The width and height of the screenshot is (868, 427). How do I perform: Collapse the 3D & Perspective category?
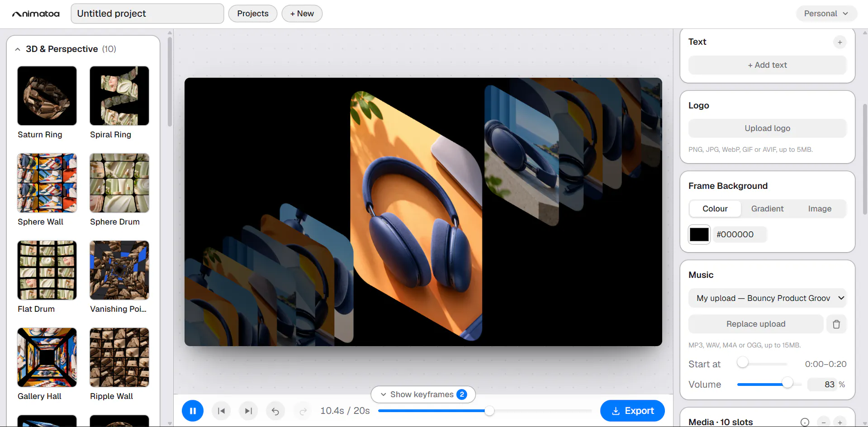(x=18, y=49)
